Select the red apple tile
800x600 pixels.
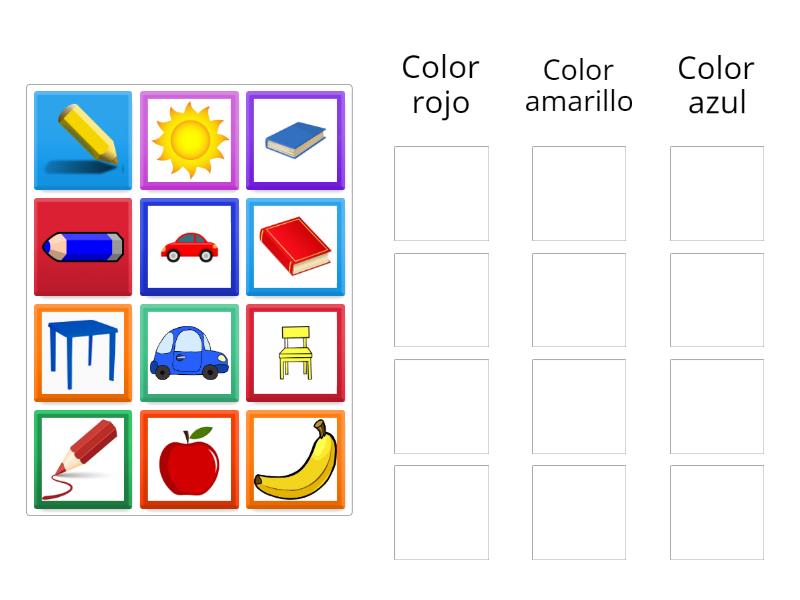pos(189,459)
